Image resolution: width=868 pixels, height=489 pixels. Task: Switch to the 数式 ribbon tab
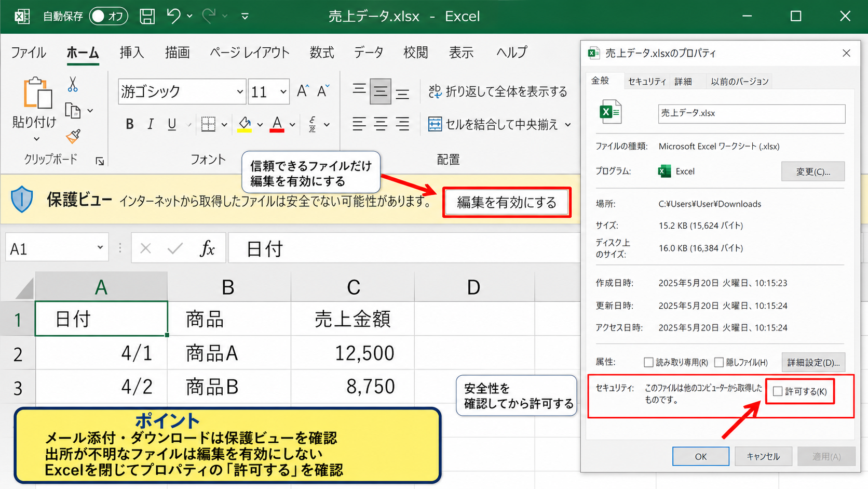322,52
